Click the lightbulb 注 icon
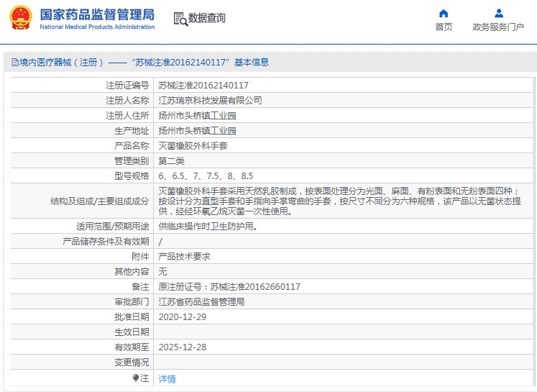Screen dimensions: 537x392 [136, 378]
